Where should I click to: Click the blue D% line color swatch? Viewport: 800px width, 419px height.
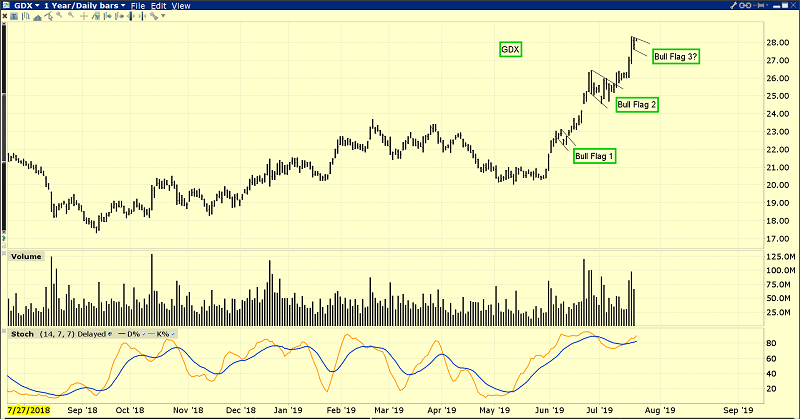click(x=121, y=334)
